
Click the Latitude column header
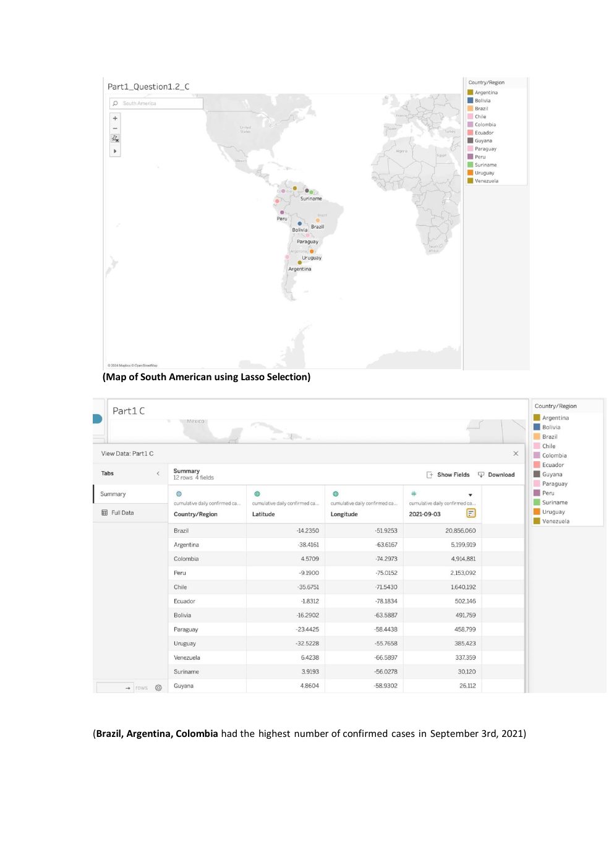[263, 514]
